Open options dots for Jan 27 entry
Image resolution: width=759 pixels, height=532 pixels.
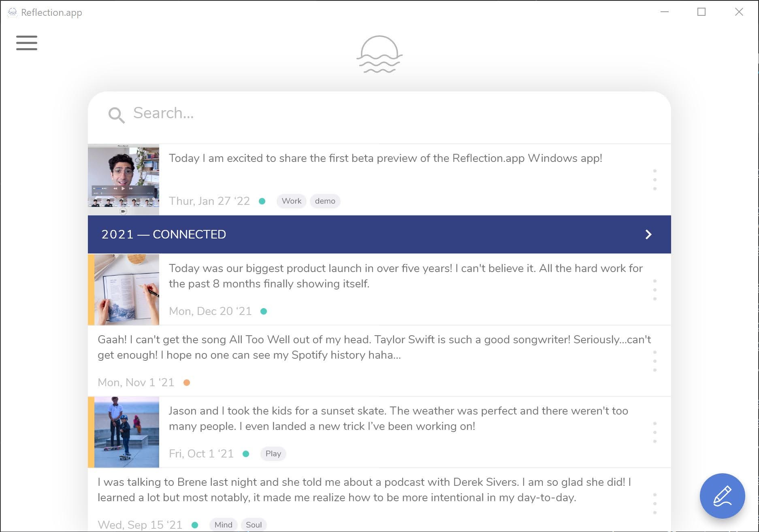pos(655,180)
